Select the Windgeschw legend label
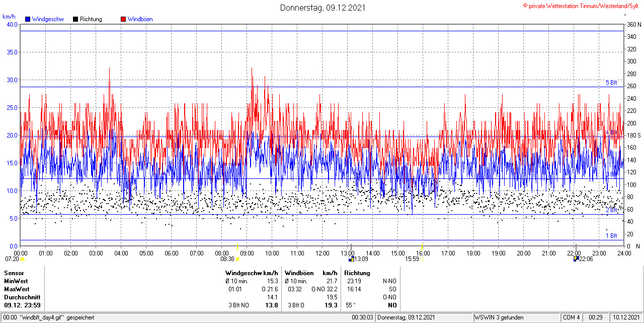This screenshot has width=644, height=323. [48, 19]
